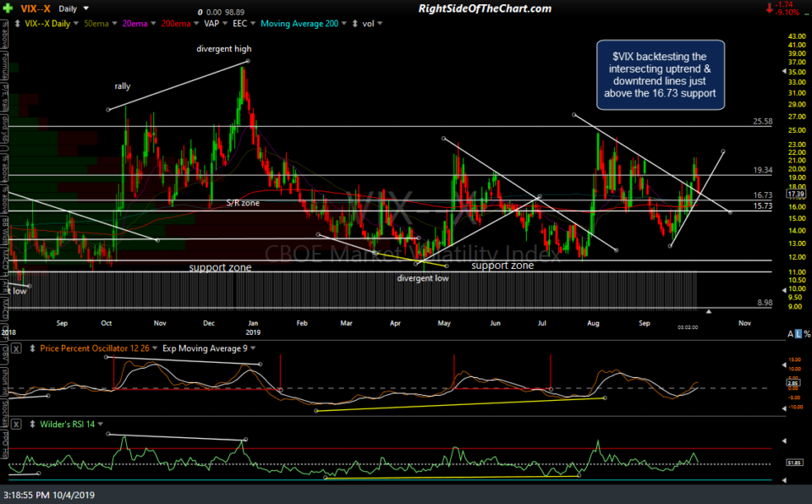
Task: Click the green plus add-symbol icon
Action: point(7,7)
